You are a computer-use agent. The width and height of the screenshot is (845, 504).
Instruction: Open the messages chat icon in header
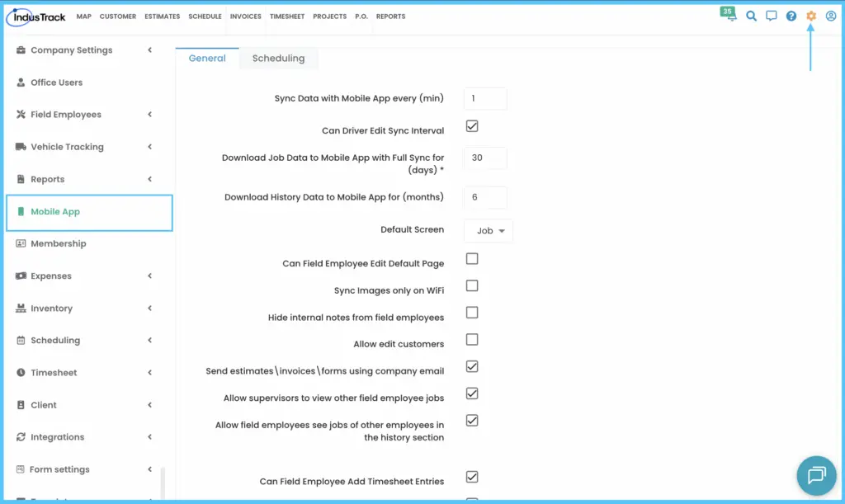pos(772,16)
